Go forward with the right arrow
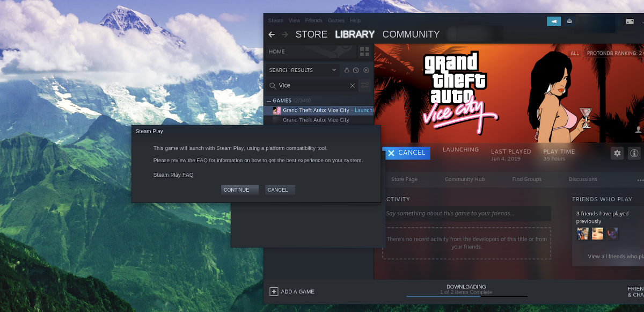The width and height of the screenshot is (644, 312). coord(285,34)
